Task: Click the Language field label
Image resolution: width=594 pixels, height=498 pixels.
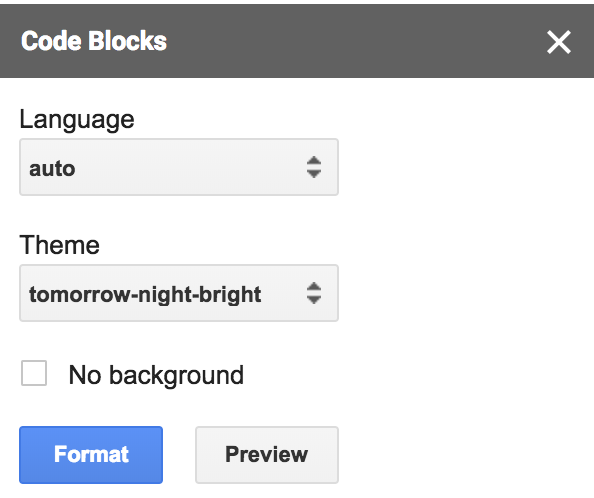Action: [x=77, y=120]
